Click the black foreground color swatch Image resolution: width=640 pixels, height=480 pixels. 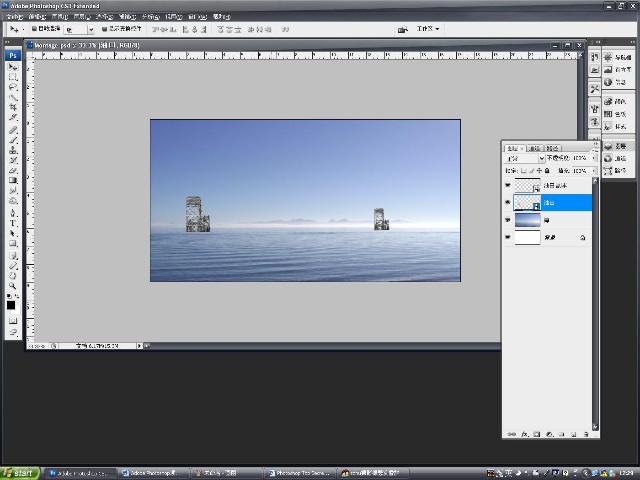tap(11, 305)
